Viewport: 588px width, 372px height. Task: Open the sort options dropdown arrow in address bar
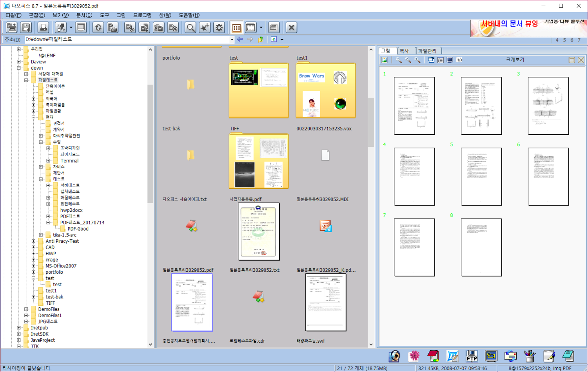[282, 40]
